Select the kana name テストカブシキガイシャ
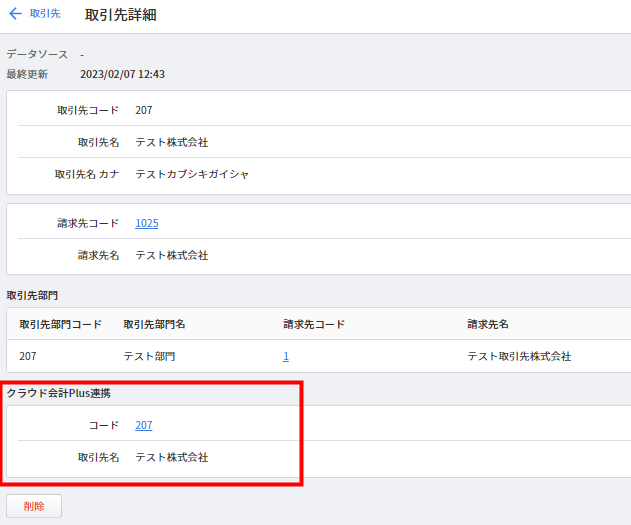Screen dimensions: 631x525 tap(192, 175)
